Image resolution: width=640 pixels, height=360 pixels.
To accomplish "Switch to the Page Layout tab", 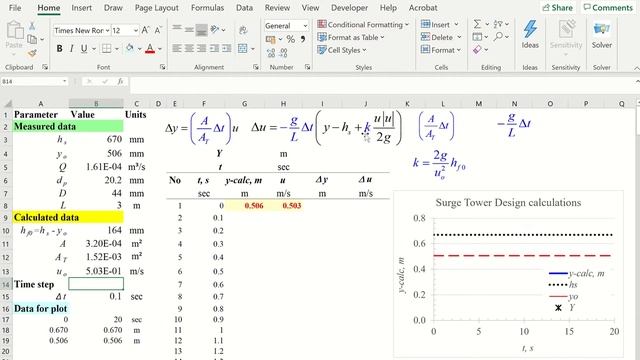I will [156, 8].
